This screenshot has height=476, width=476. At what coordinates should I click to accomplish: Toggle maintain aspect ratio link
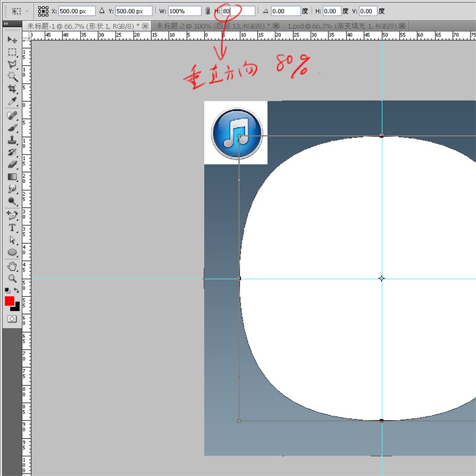(207, 11)
